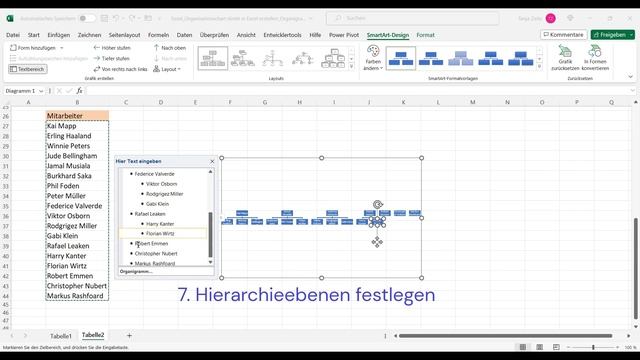Click the SmartArt rotation handle
Image resolution: width=640 pixels, height=360 pixels.
pyautogui.click(x=378, y=204)
